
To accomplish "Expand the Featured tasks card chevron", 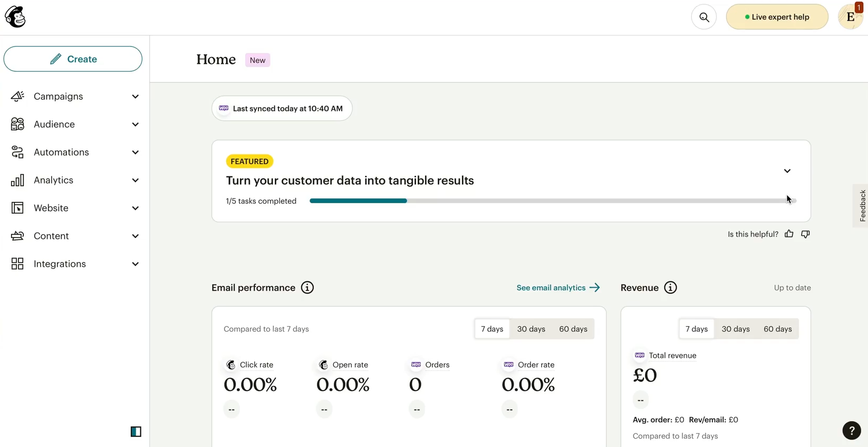I will pyautogui.click(x=787, y=171).
